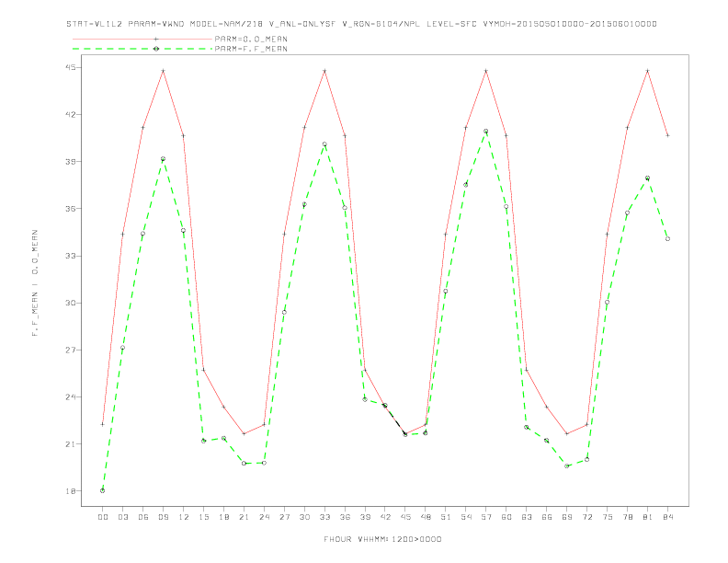
Task: Select the PARM=F.F_MEAN legend label
Action: click(x=251, y=49)
